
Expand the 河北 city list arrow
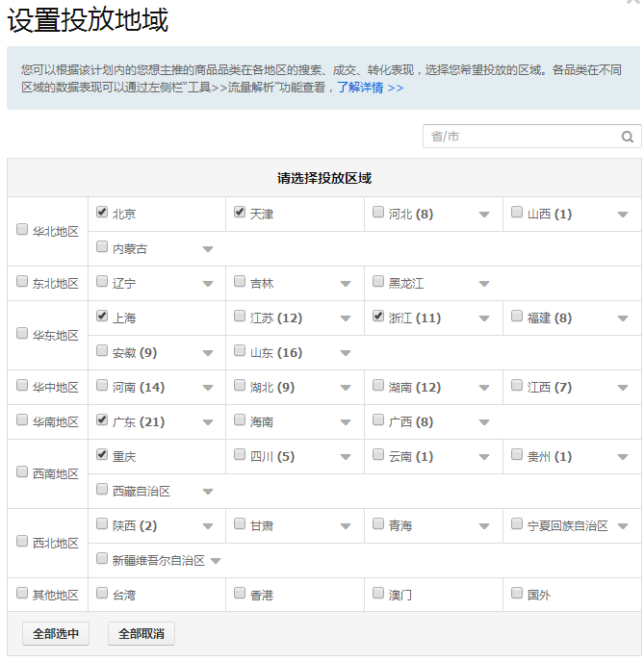484,215
